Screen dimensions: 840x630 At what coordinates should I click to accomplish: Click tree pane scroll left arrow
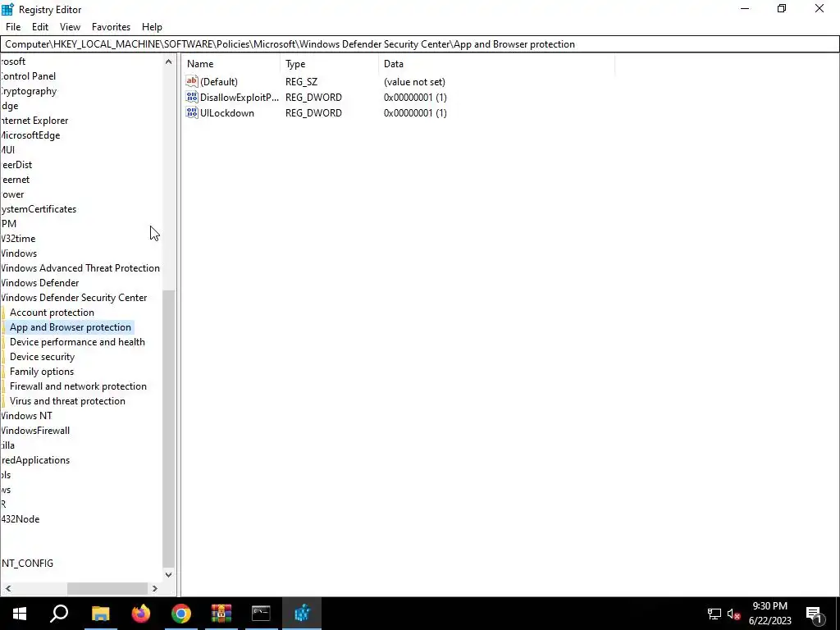(x=7, y=588)
